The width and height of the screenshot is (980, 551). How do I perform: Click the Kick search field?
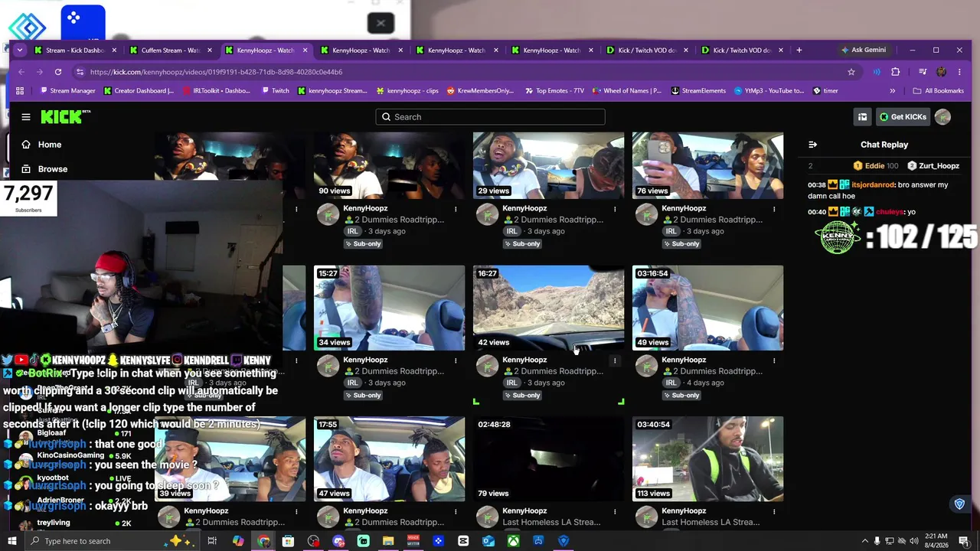coord(490,117)
